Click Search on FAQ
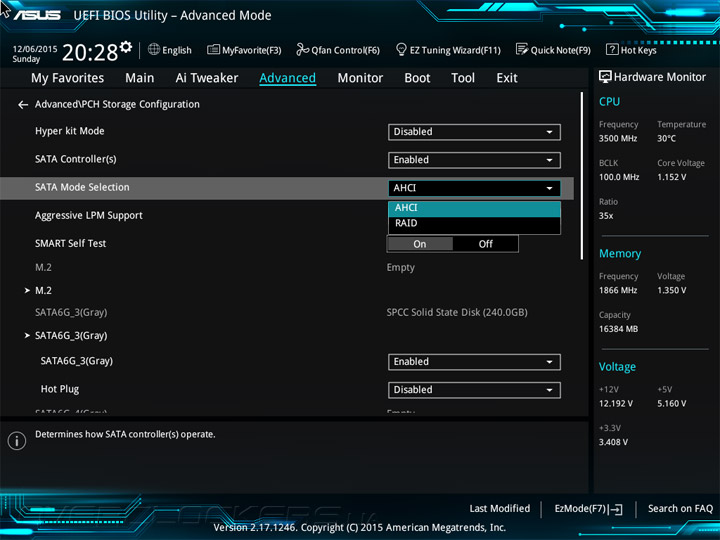Screen dimensions: 720x540 click(680, 509)
